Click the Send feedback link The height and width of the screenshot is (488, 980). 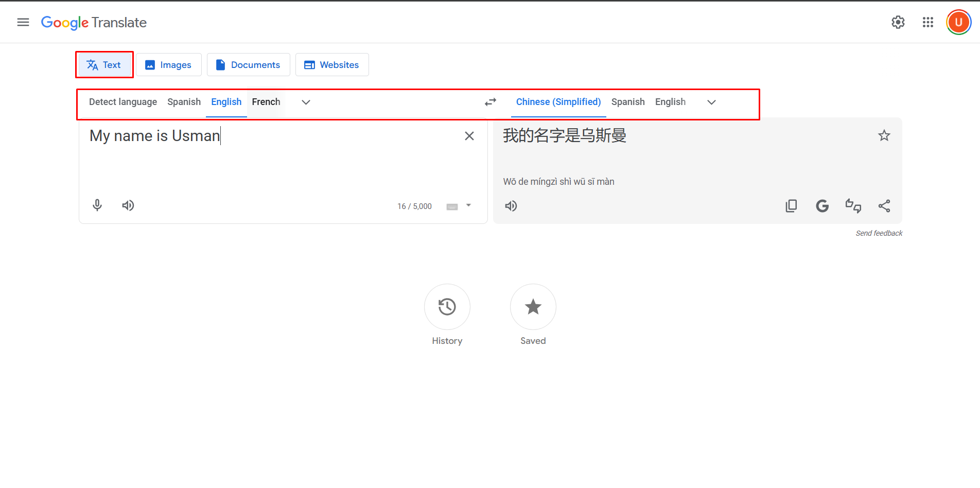pos(879,233)
